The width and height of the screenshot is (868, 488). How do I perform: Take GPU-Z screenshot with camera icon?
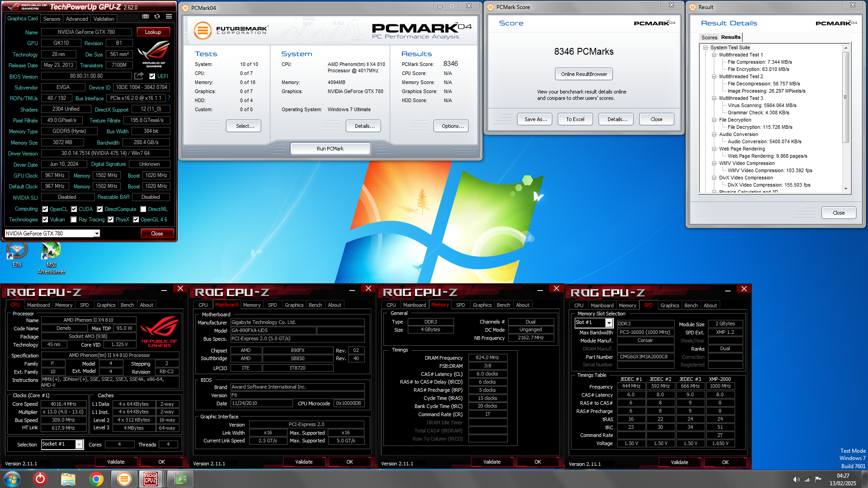coord(146,16)
